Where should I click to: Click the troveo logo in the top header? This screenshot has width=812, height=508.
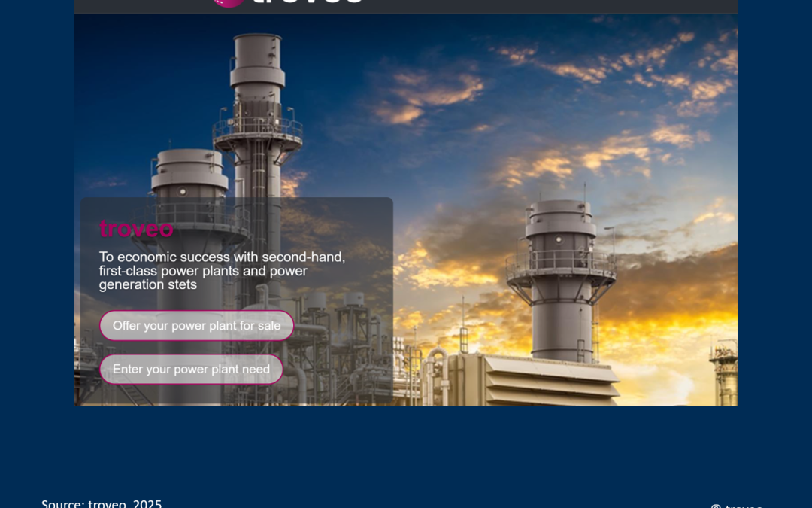288,2
